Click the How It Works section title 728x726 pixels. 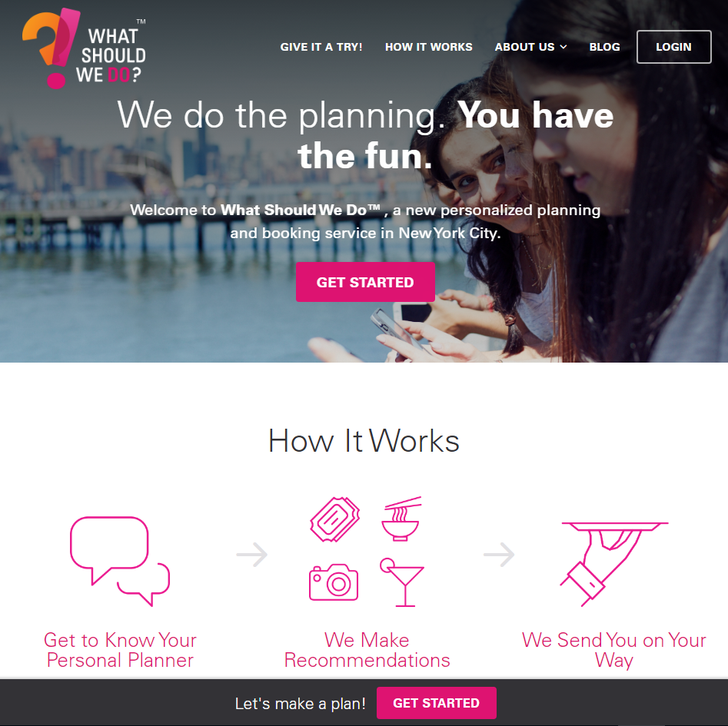364,441
